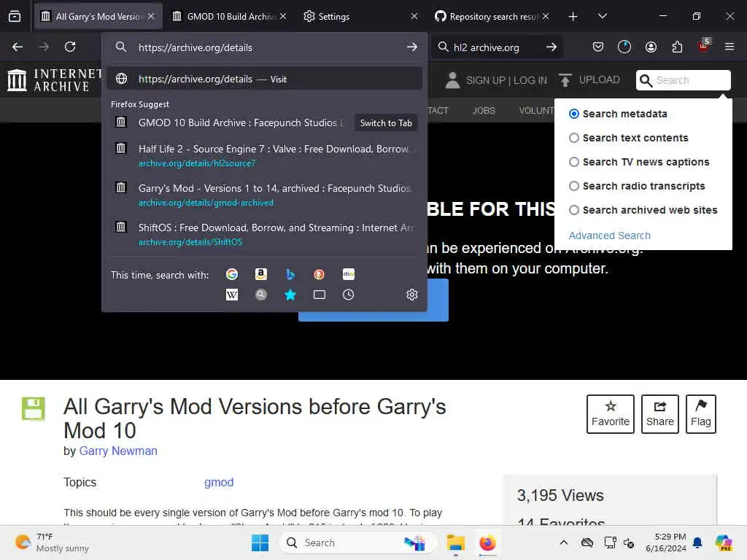Click the URL text in address bar
Image resolution: width=747 pixels, height=560 pixels.
point(196,47)
